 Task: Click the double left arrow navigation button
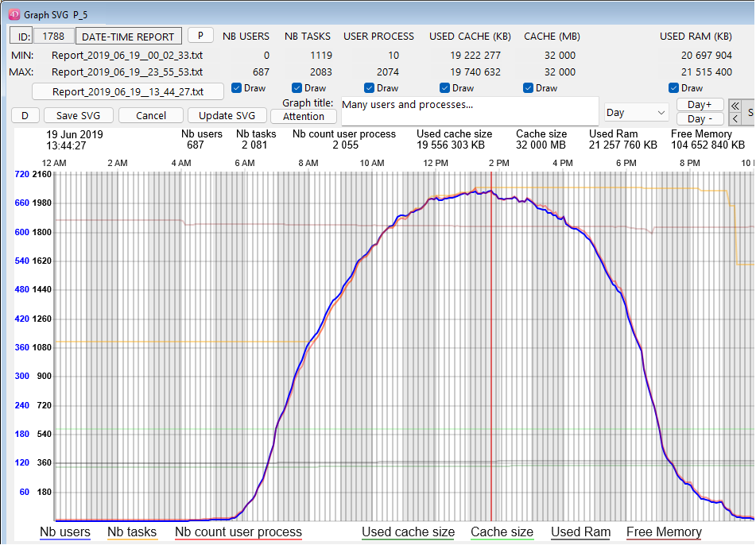[735, 105]
